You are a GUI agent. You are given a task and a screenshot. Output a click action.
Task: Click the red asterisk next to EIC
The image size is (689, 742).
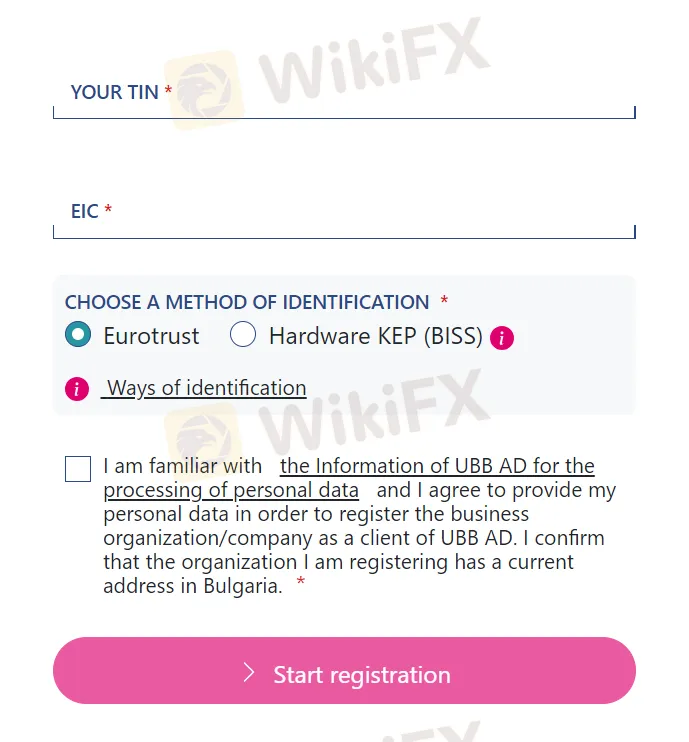pyautogui.click(x=108, y=211)
